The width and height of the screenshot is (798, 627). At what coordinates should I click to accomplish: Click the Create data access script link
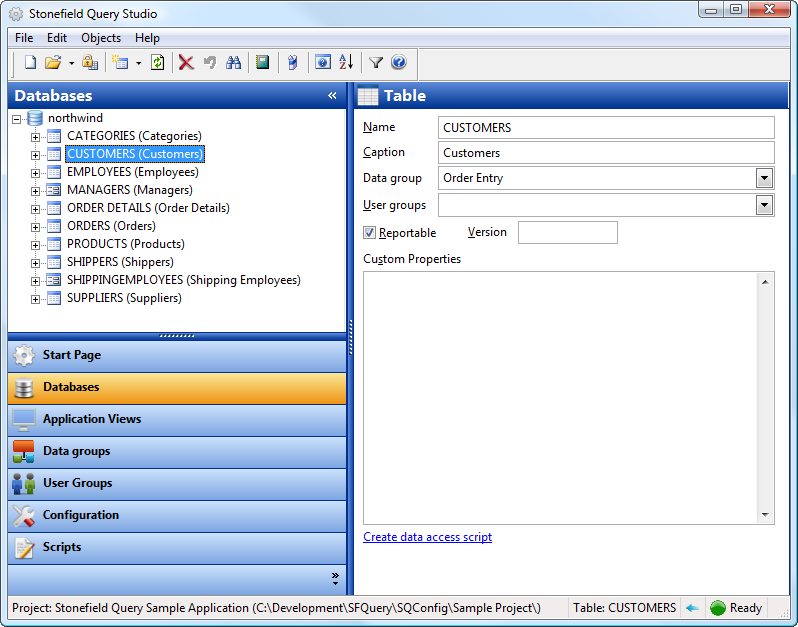point(427,537)
